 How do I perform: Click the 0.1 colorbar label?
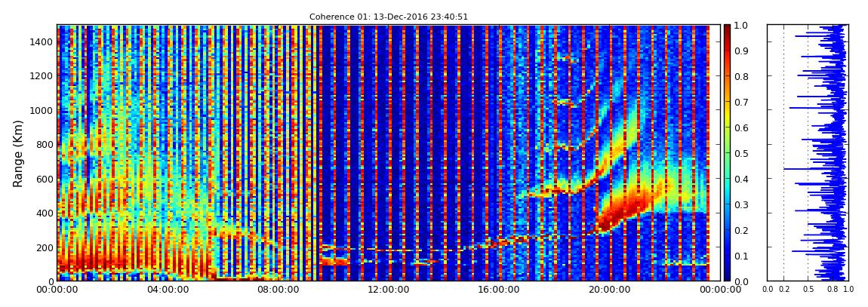(743, 256)
